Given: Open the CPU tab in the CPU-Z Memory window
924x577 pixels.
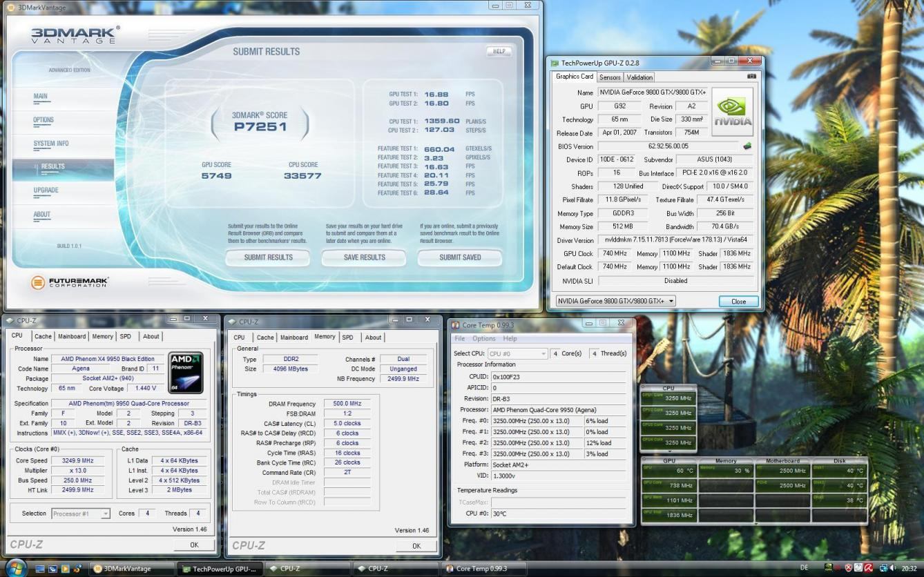Looking at the screenshot, I should 239,338.
